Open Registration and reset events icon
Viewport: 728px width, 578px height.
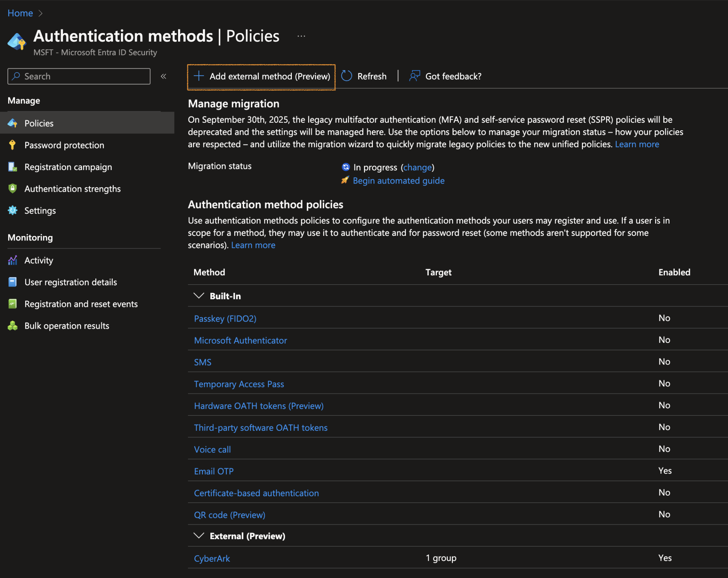(12, 304)
